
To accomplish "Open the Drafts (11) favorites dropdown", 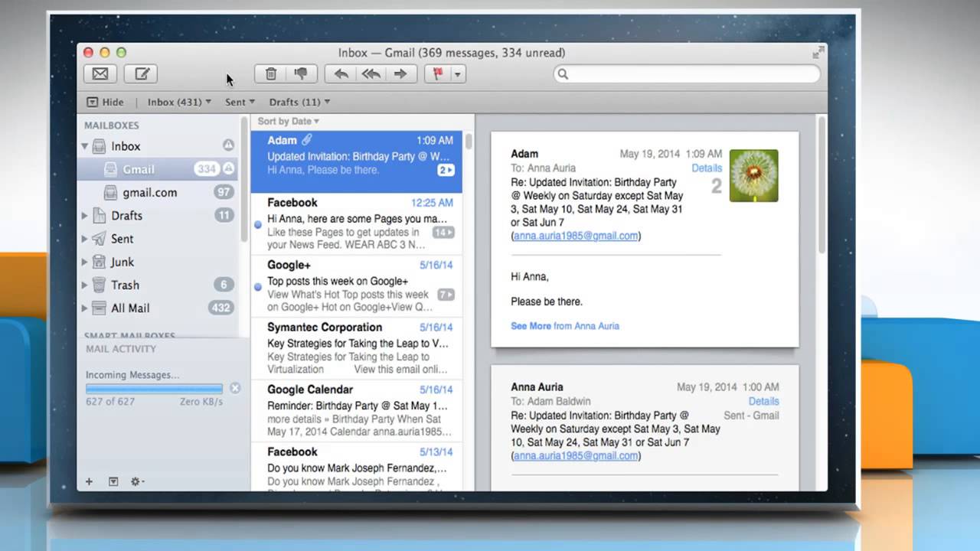I will 299,102.
